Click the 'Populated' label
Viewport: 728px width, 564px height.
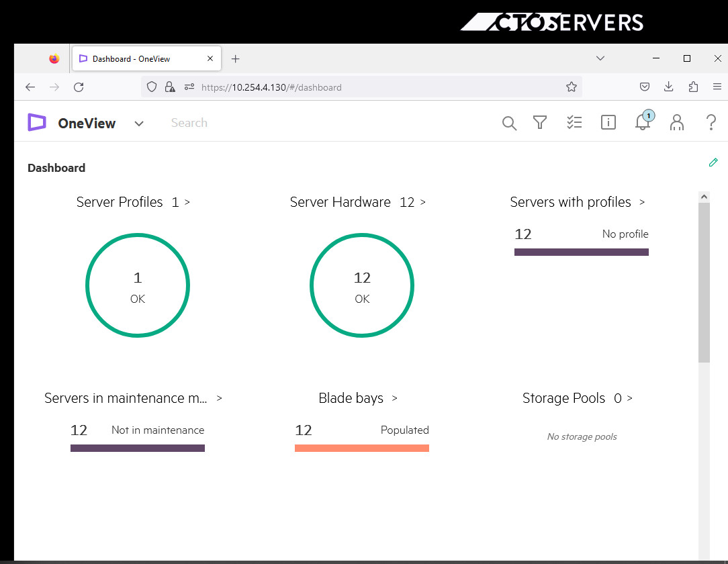pyautogui.click(x=404, y=430)
